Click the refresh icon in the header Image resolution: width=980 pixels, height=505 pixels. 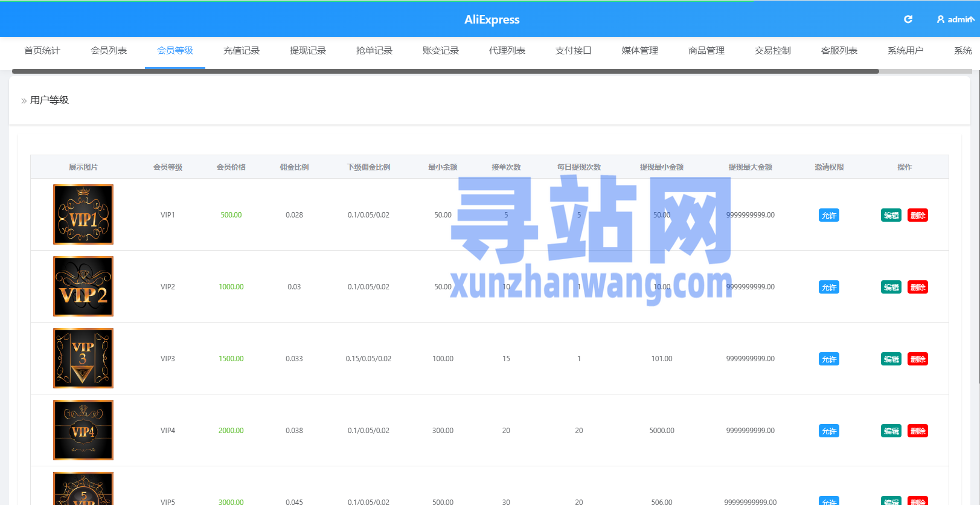pos(908,19)
